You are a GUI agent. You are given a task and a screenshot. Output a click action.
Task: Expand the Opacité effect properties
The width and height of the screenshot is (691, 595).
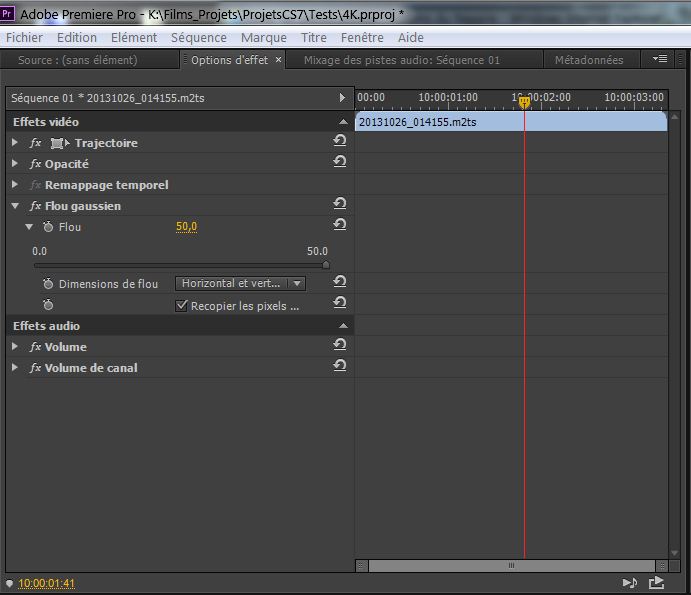15,164
